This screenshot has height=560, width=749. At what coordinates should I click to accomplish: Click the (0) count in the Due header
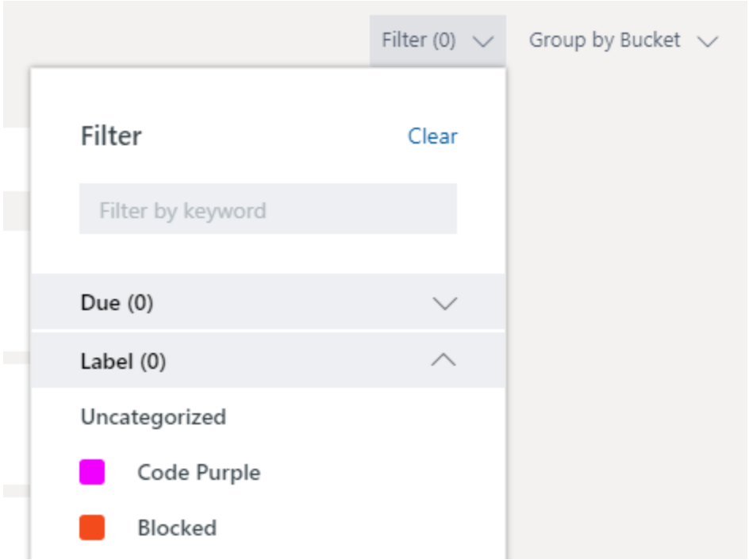pyautogui.click(x=140, y=303)
